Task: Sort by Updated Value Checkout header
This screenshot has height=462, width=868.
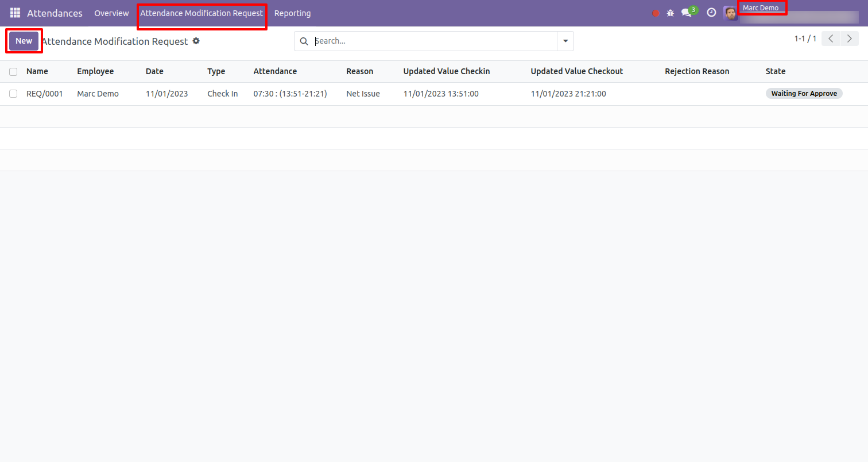Action: pyautogui.click(x=576, y=72)
